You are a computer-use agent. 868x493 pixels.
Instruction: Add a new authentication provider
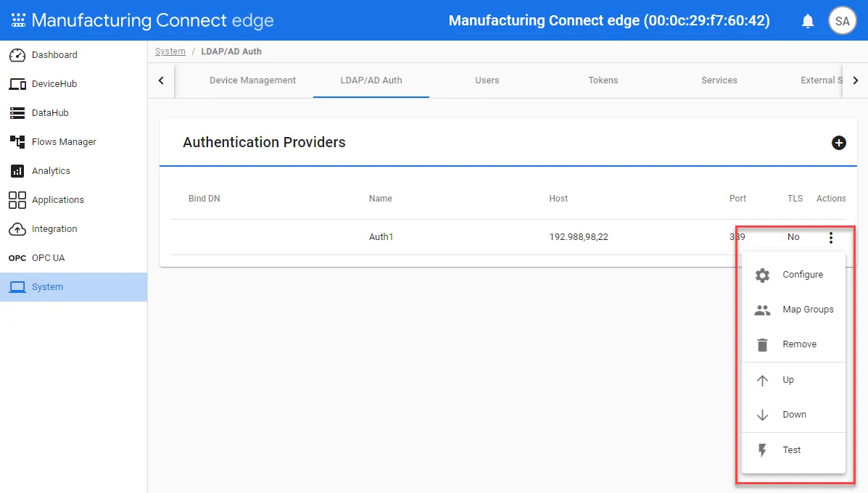839,143
